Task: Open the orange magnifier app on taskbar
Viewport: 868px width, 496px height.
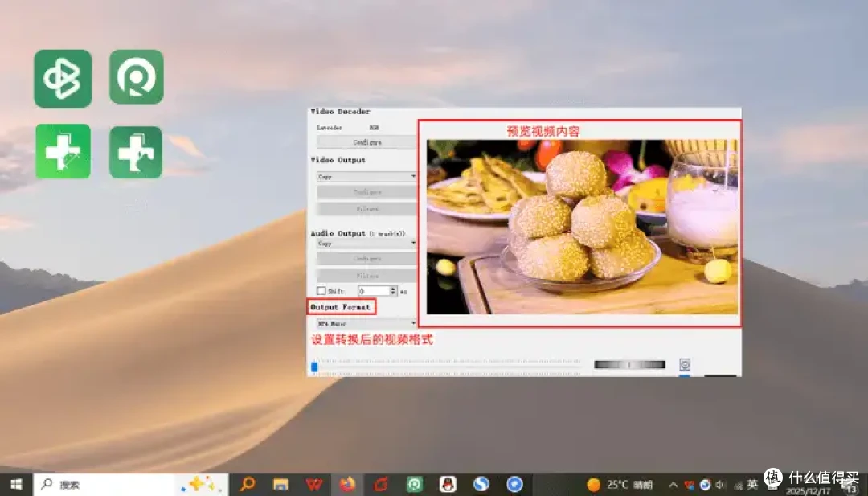Action: click(248, 485)
